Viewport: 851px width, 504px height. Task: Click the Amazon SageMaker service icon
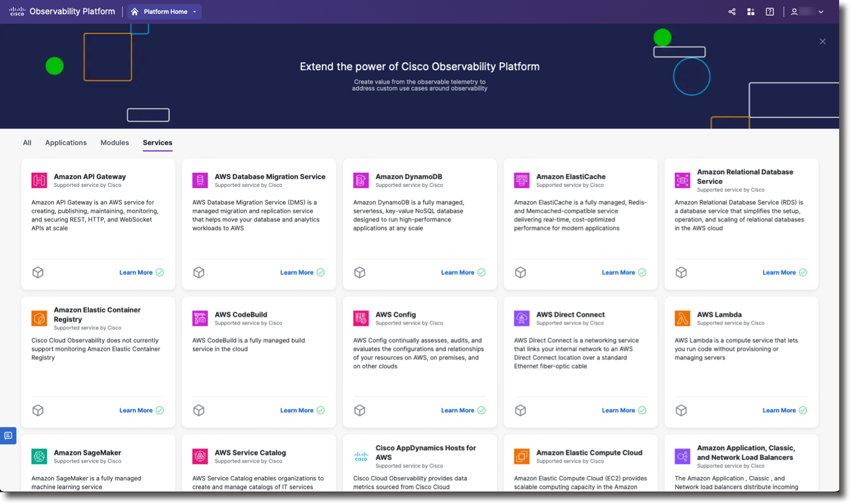point(39,456)
